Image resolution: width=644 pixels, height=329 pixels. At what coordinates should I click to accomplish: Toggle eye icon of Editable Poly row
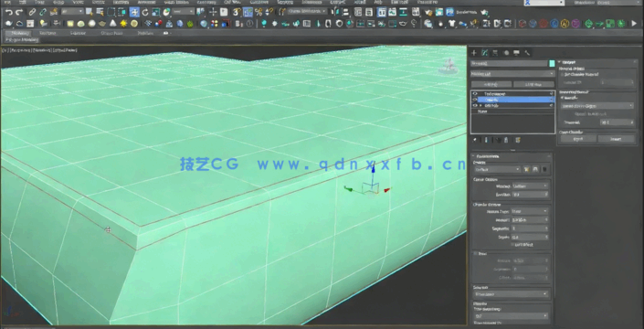tap(475, 106)
